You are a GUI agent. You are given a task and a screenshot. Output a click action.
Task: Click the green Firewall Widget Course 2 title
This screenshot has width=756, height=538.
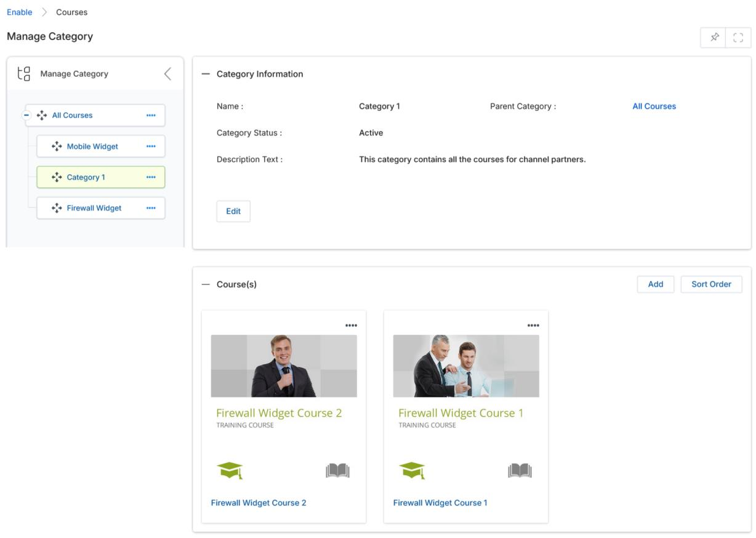pyautogui.click(x=279, y=413)
